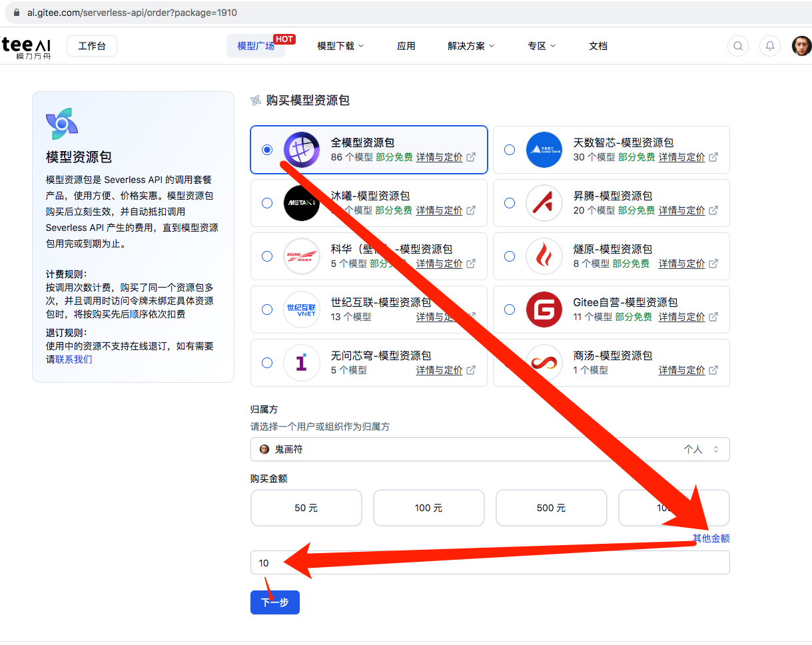Viewport: 812px width, 645px height.
Task: Click the 世纪互联 VNET logo
Action: [302, 310]
